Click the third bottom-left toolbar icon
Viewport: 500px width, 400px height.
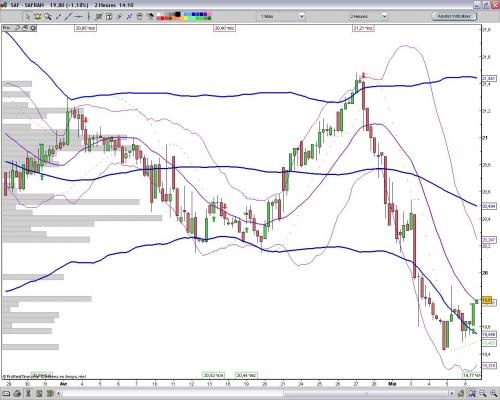pos(28,394)
